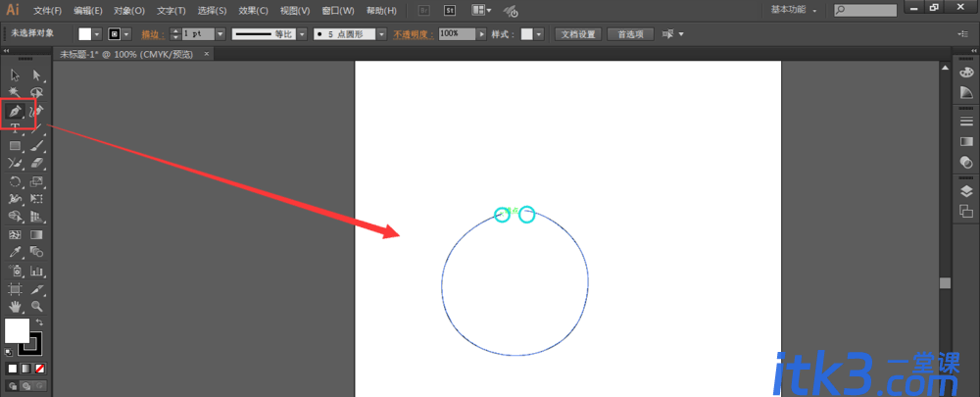Select the Line Segment tool
980x397 pixels.
click(x=36, y=128)
